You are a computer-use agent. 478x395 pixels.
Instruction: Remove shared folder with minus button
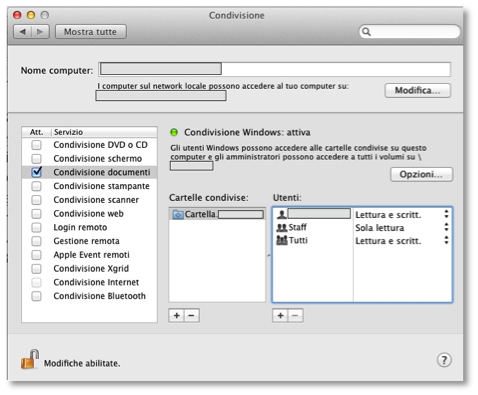[191, 315]
